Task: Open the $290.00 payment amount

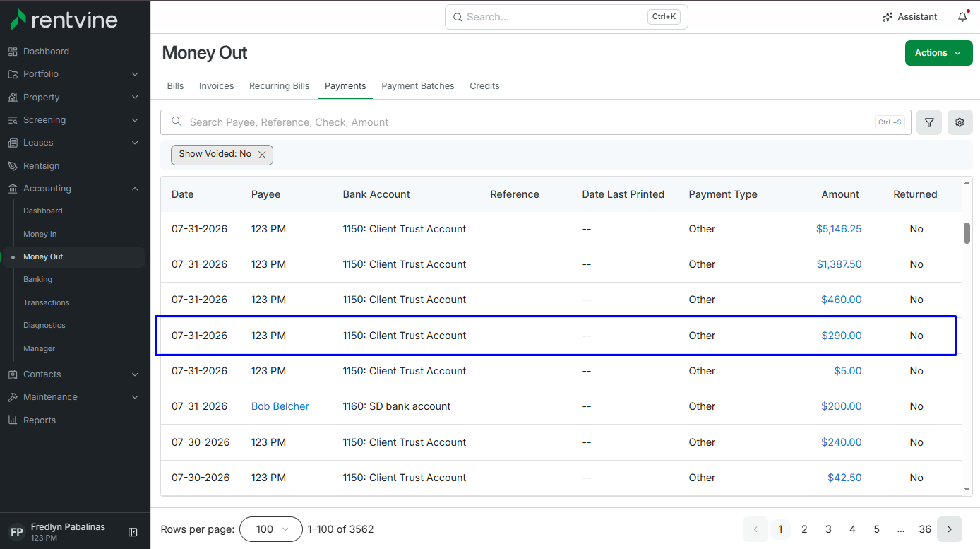Action: point(842,336)
